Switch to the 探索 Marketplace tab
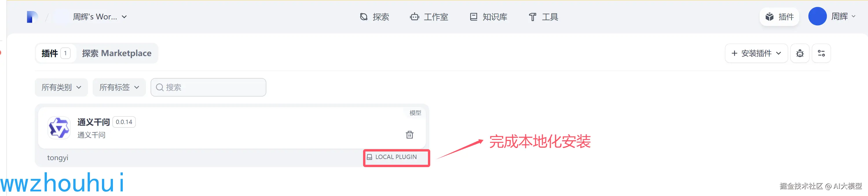 117,53
